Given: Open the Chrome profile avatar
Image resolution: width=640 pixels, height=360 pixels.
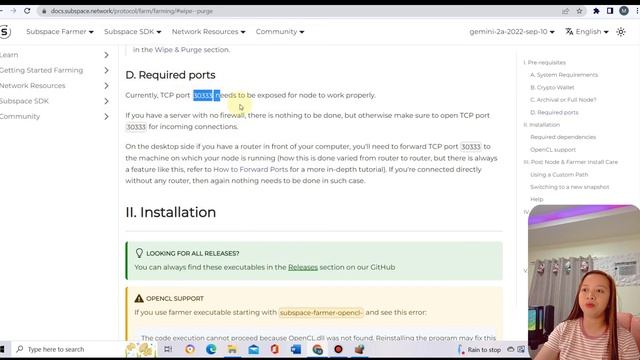Looking at the screenshot, I should point(624,11).
